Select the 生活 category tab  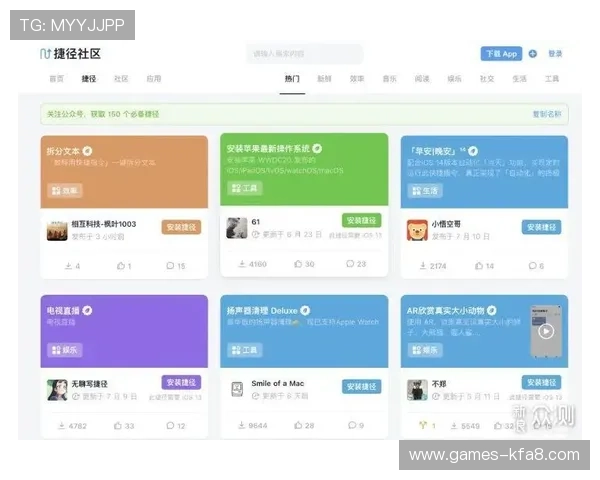coord(519,79)
